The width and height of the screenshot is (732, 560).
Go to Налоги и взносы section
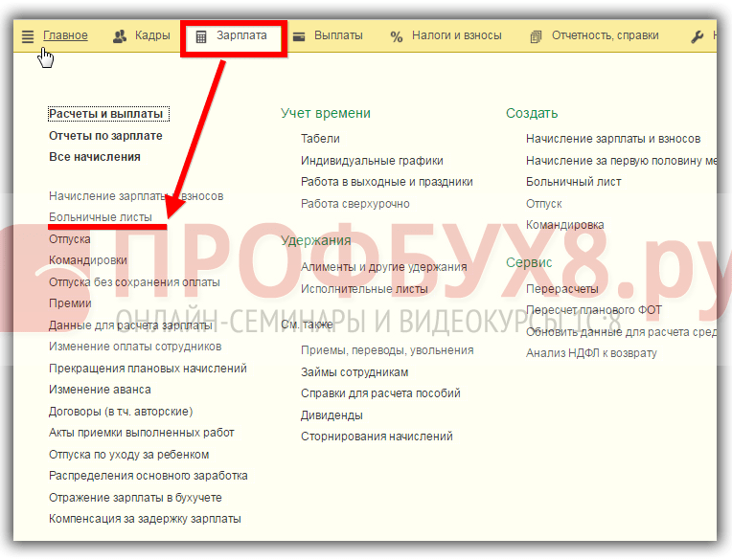point(457,35)
